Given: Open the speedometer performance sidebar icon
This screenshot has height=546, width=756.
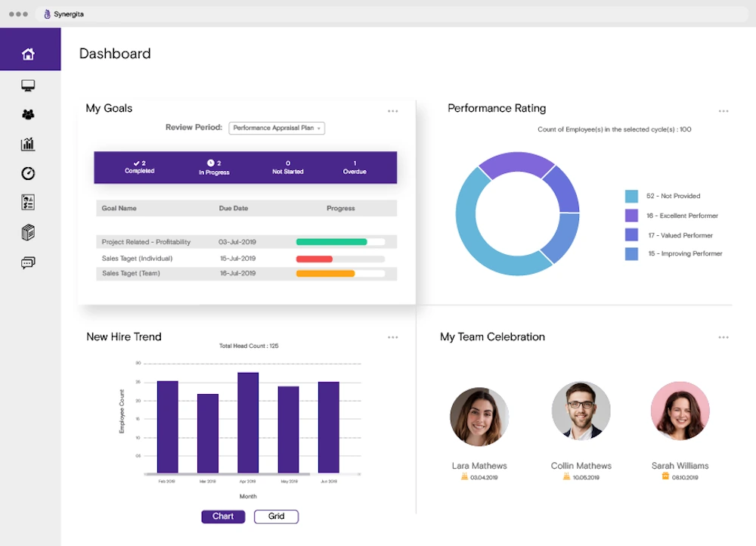Looking at the screenshot, I should point(28,173).
